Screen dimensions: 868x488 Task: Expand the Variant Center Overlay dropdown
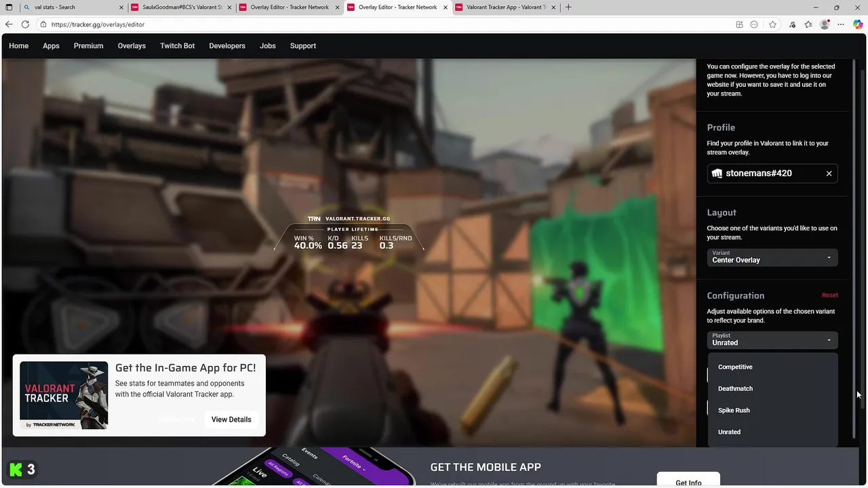(x=772, y=257)
